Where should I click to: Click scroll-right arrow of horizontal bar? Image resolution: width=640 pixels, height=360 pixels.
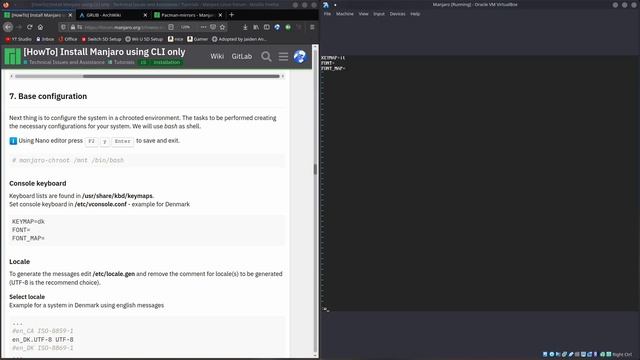(x=283, y=76)
